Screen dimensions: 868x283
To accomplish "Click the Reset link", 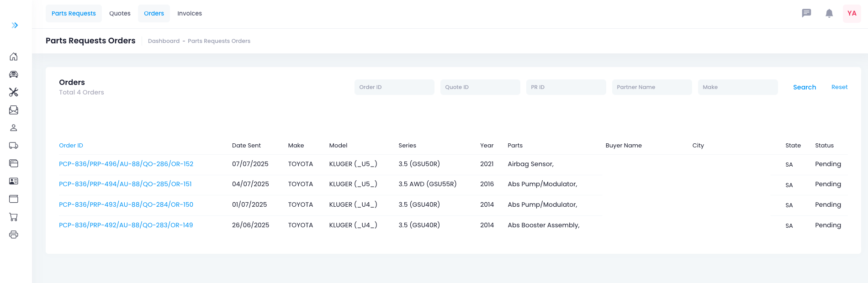I will [x=839, y=87].
